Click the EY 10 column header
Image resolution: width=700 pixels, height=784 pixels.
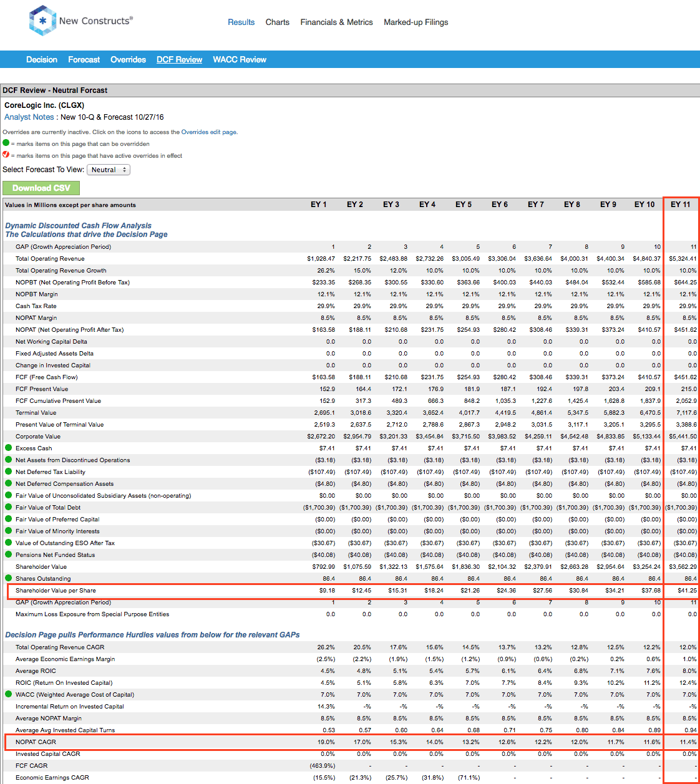tap(644, 205)
